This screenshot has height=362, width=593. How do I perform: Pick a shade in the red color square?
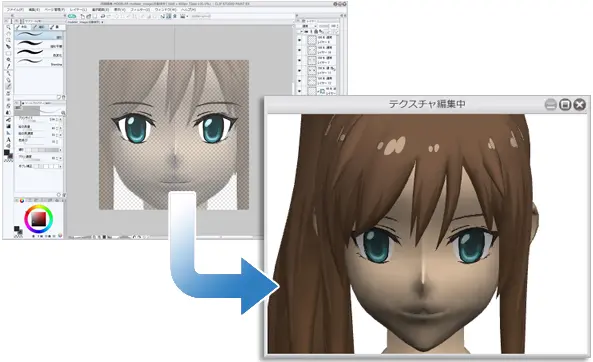click(x=39, y=219)
